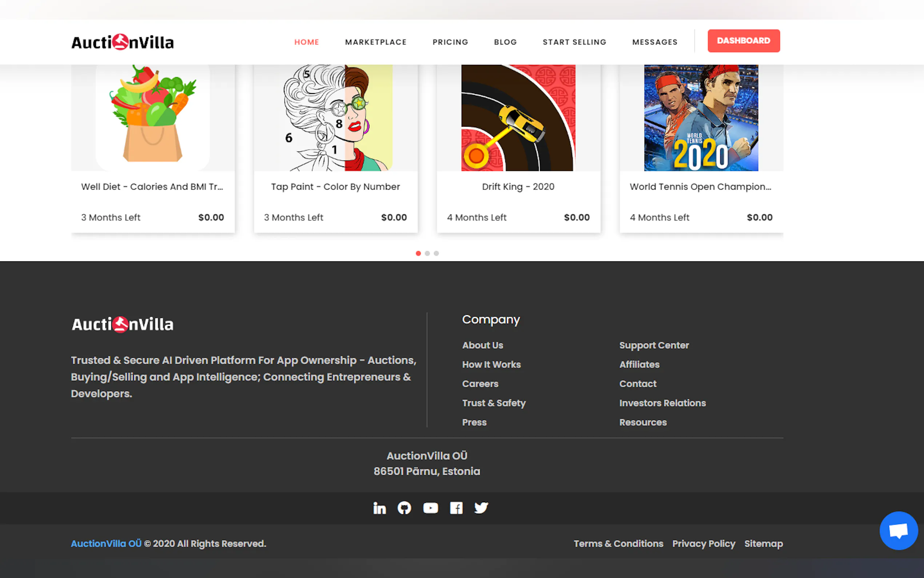
Task: Open the Drift King - 2020 thumbnail
Action: pos(518,118)
